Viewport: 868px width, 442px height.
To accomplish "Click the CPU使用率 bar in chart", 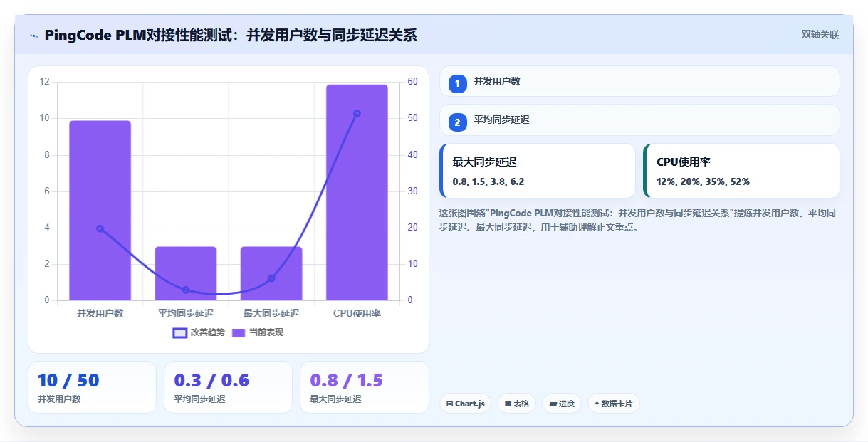I will [x=357, y=192].
